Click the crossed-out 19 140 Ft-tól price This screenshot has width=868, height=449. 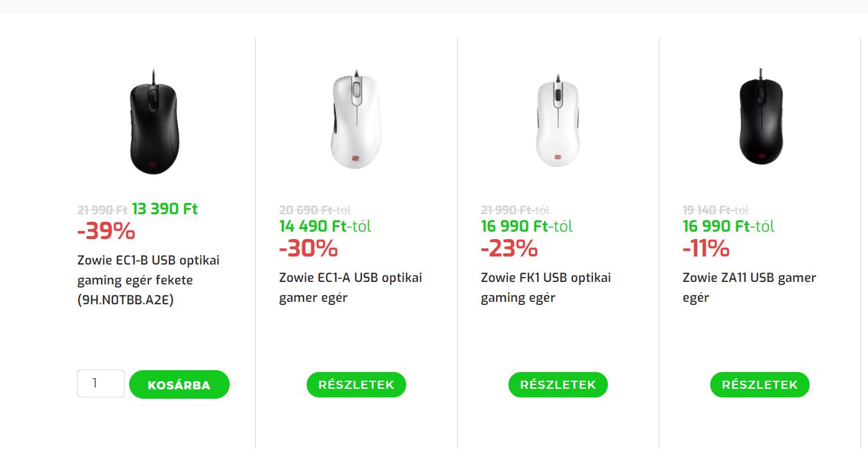point(715,210)
